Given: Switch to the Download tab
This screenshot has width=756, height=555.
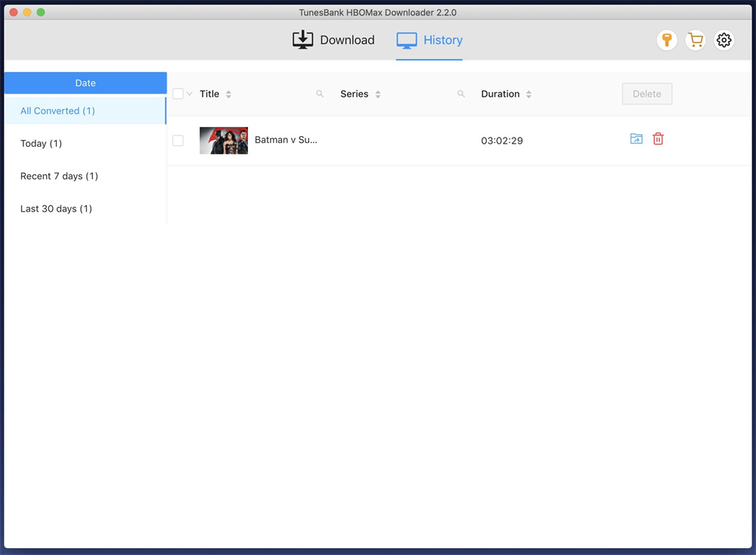Looking at the screenshot, I should (x=333, y=40).
